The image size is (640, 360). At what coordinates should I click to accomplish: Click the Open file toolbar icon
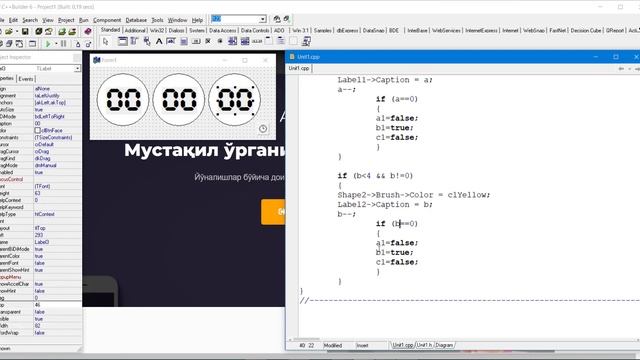point(9,31)
